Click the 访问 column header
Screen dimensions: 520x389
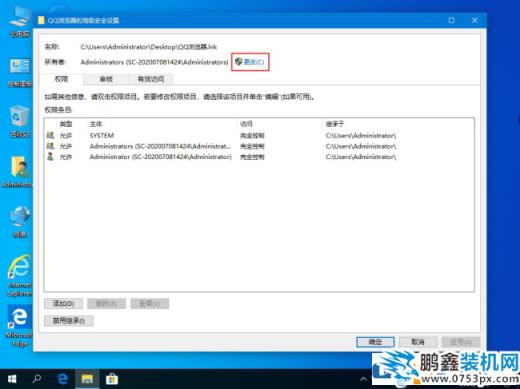246,124
